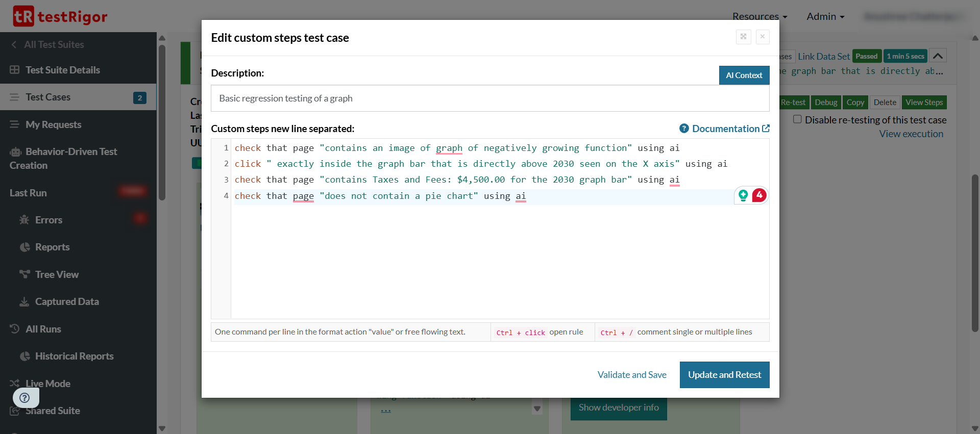980x434 pixels.
Task: Click the red Grammarly suggestions badge
Action: 759,195
